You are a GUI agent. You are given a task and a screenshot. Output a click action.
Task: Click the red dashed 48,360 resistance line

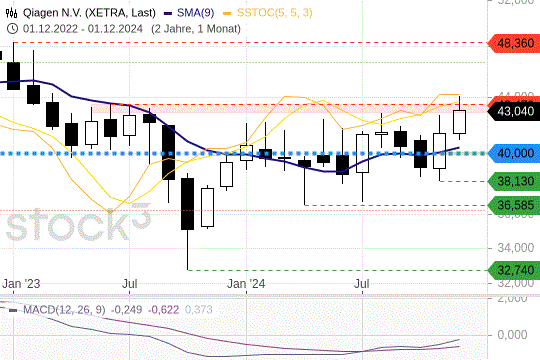point(250,43)
